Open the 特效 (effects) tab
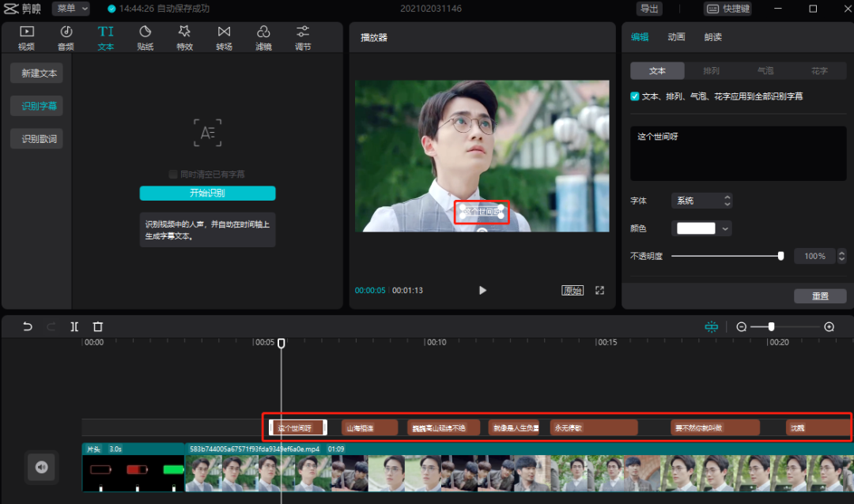The height and width of the screenshot is (504, 854). point(184,38)
